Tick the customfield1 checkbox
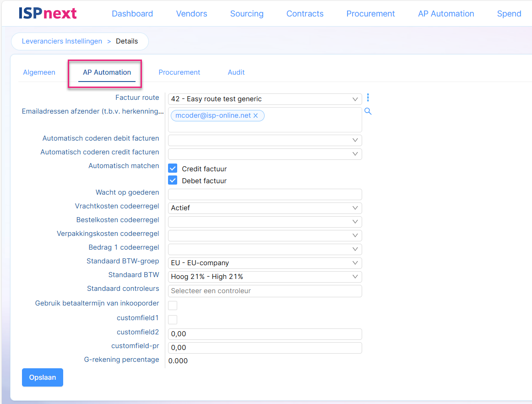 (173, 319)
